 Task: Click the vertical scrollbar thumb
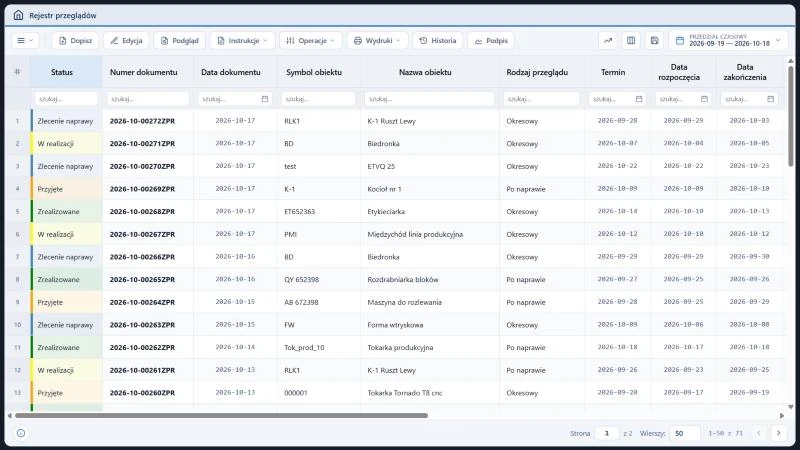click(x=791, y=115)
